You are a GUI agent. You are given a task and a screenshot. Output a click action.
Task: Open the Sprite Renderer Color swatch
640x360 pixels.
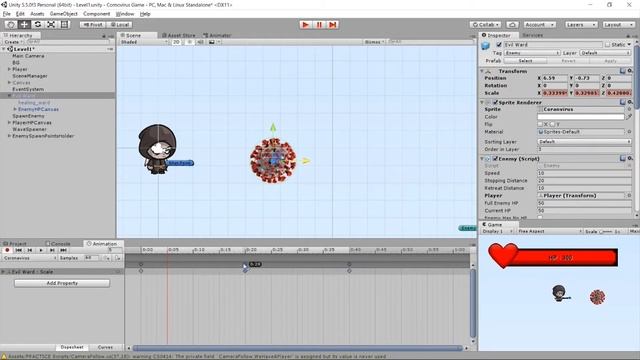581,117
